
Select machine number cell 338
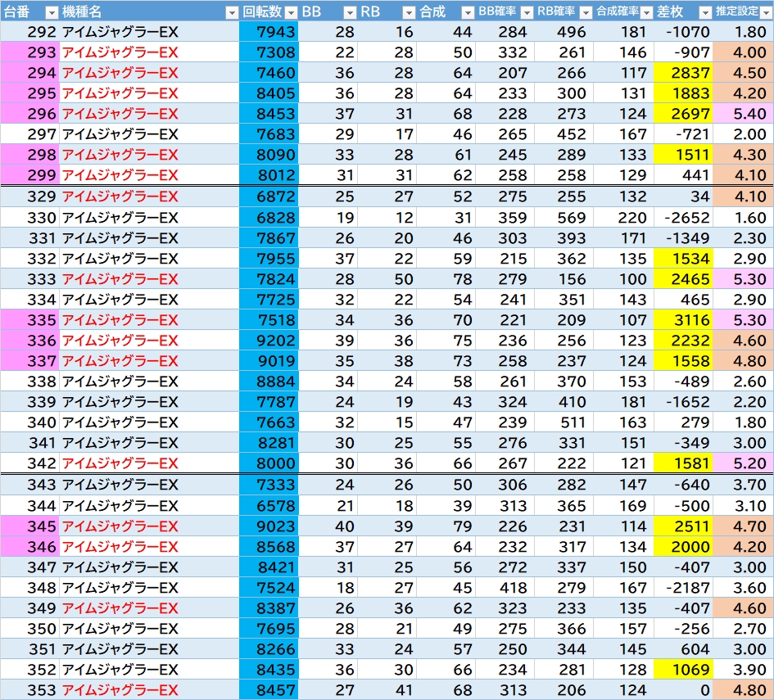[30, 382]
